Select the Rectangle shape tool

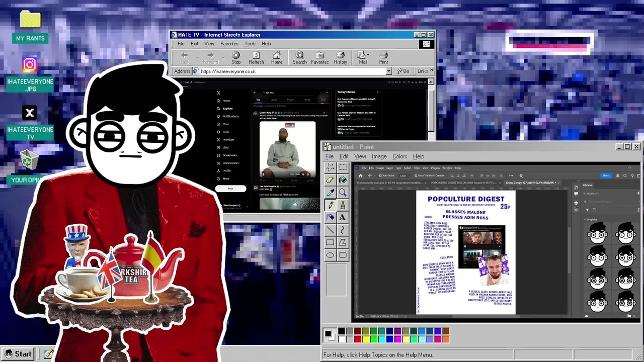(x=330, y=242)
